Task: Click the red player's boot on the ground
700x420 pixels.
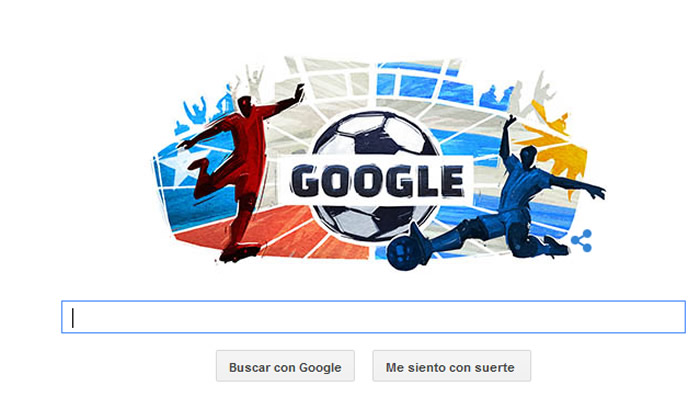Action: point(239,254)
